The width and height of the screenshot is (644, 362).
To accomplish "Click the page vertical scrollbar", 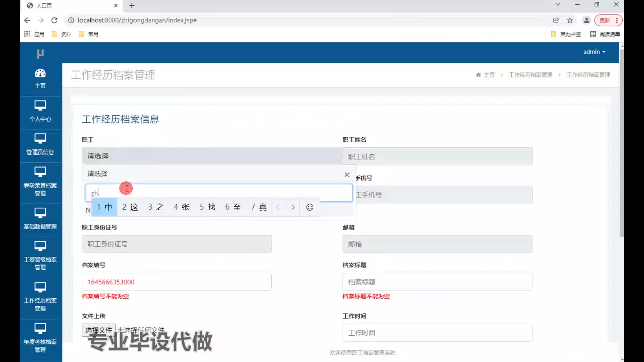I will click(x=621, y=141).
